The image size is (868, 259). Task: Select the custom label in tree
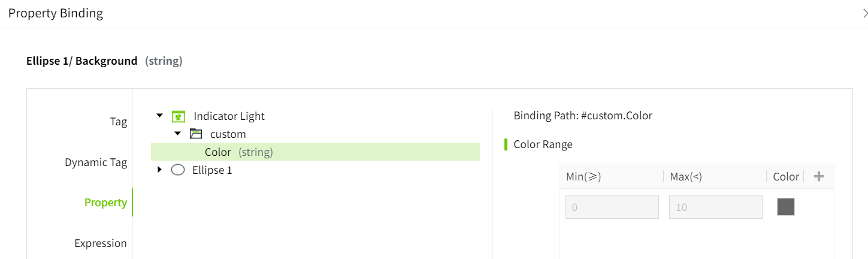[228, 134]
